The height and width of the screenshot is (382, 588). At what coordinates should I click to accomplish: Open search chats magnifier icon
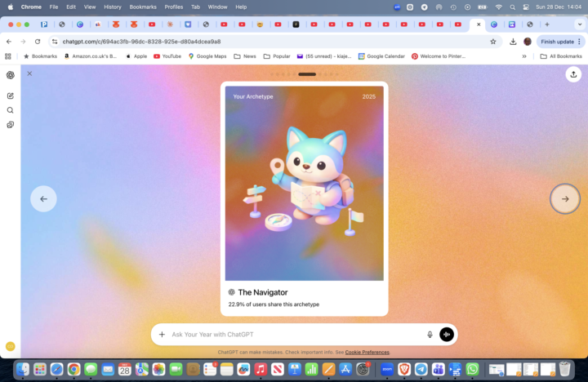[x=11, y=110]
